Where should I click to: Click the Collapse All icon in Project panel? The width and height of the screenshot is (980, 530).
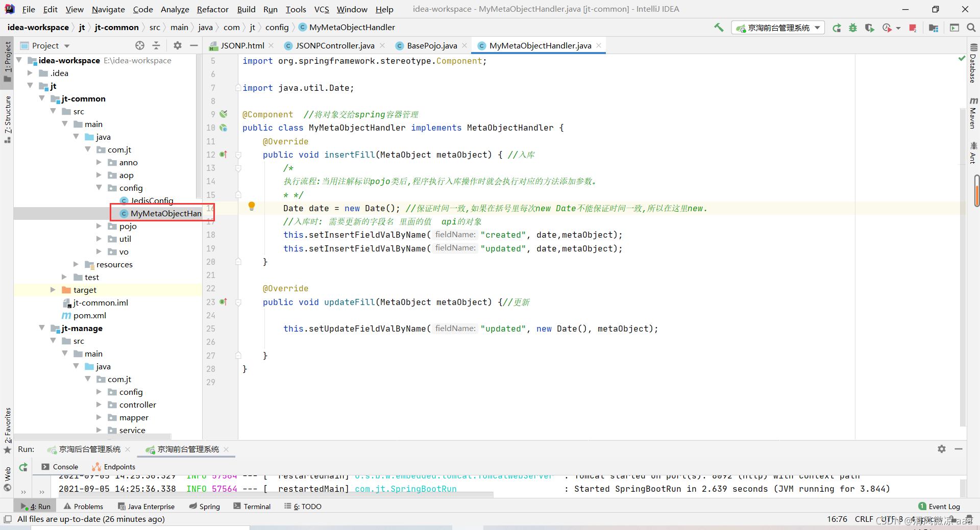pyautogui.click(x=156, y=45)
